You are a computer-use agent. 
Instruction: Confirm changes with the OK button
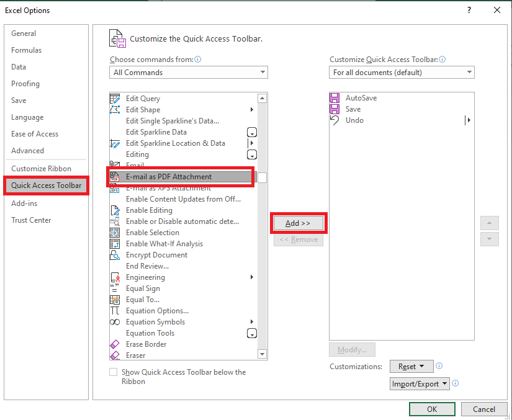tap(432, 409)
